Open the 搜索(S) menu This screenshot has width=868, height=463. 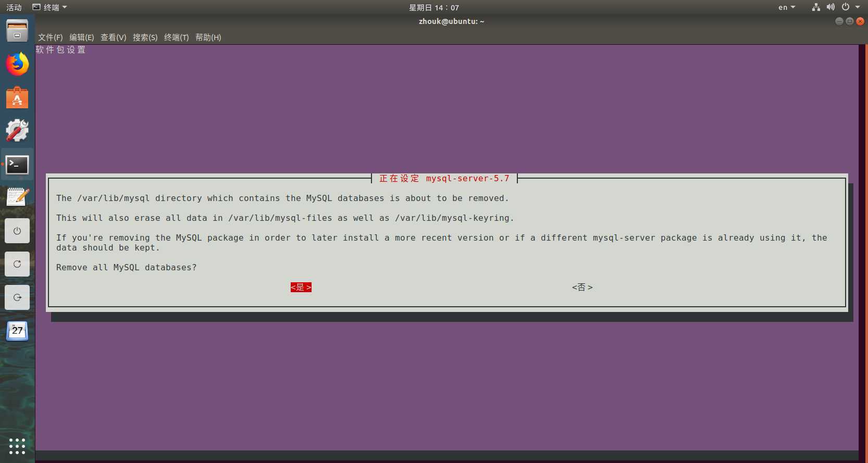145,37
